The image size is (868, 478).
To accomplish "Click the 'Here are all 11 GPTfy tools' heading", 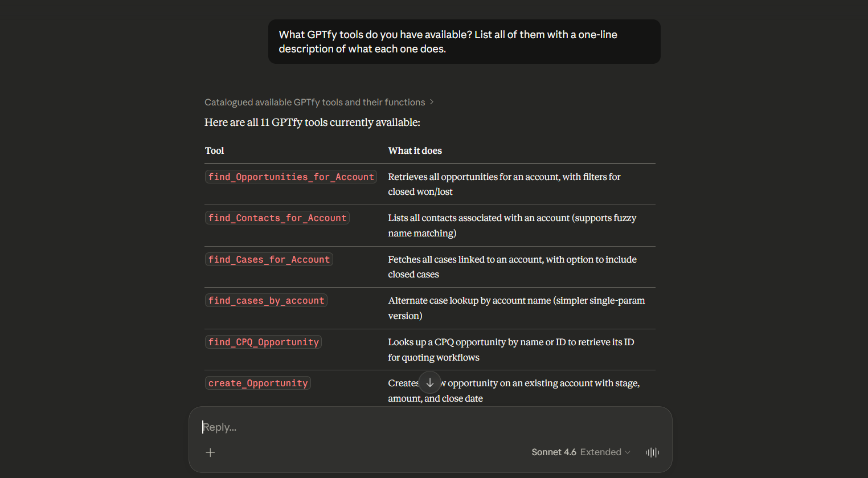I will click(312, 122).
